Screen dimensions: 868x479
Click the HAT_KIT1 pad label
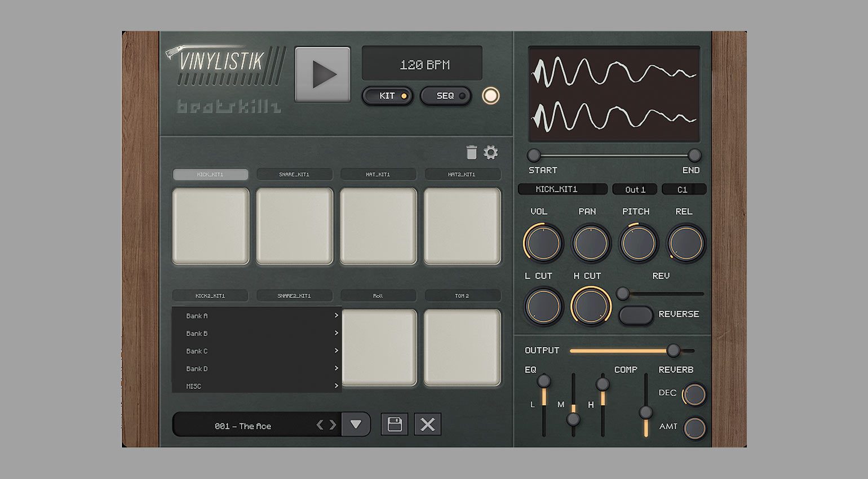(378, 174)
